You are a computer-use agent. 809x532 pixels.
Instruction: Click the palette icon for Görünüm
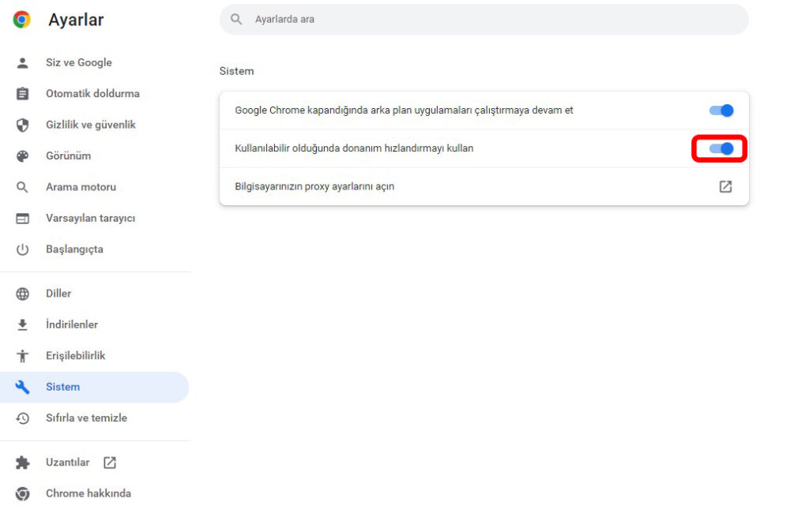[x=22, y=156]
